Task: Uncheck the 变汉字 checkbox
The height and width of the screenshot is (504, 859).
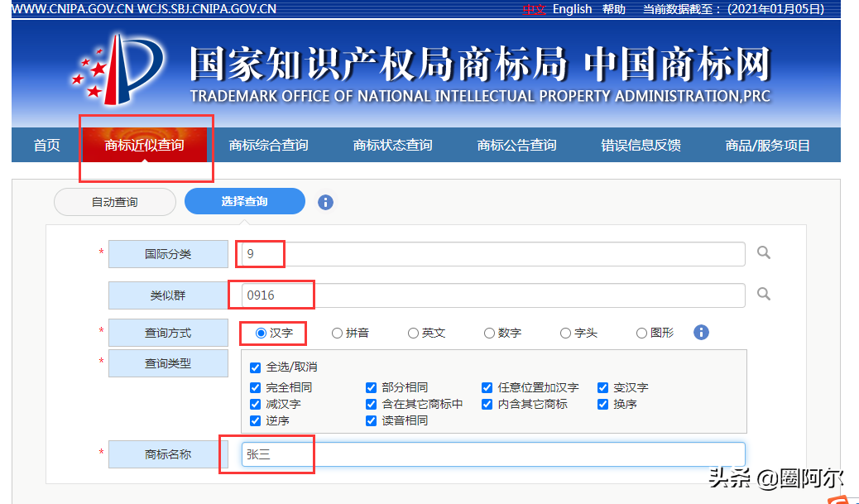Action: pyautogui.click(x=603, y=388)
